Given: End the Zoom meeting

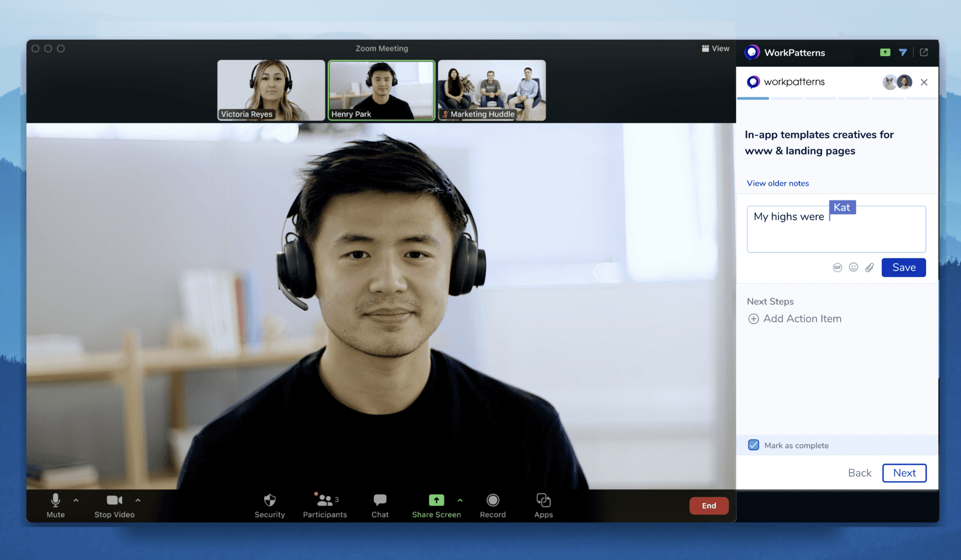Looking at the screenshot, I should coord(709,505).
